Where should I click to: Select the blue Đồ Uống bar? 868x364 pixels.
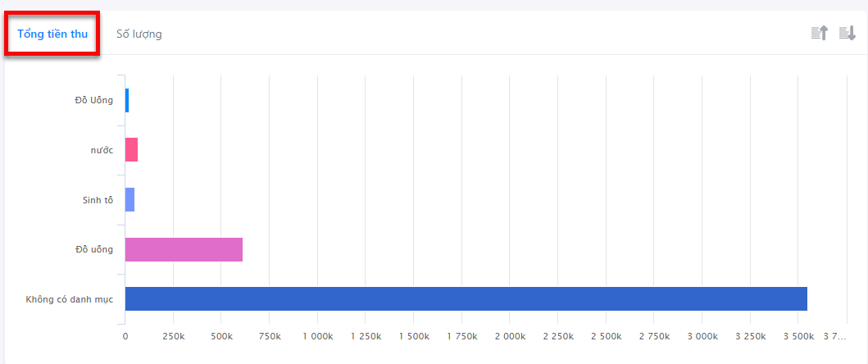click(127, 100)
